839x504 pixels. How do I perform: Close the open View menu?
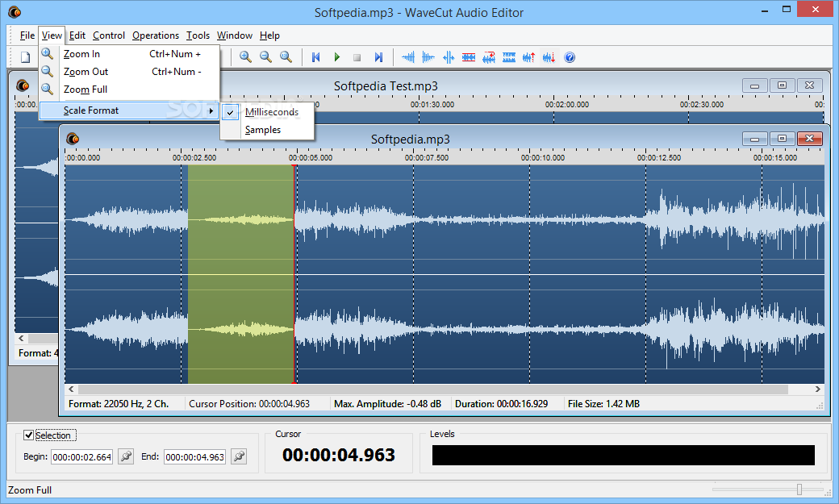[x=52, y=35]
